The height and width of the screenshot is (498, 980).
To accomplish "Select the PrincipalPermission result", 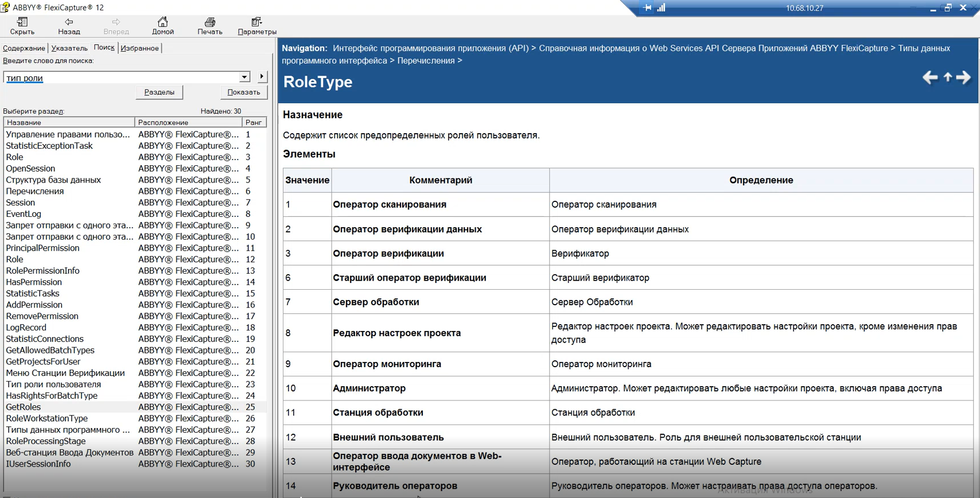I will coord(42,248).
